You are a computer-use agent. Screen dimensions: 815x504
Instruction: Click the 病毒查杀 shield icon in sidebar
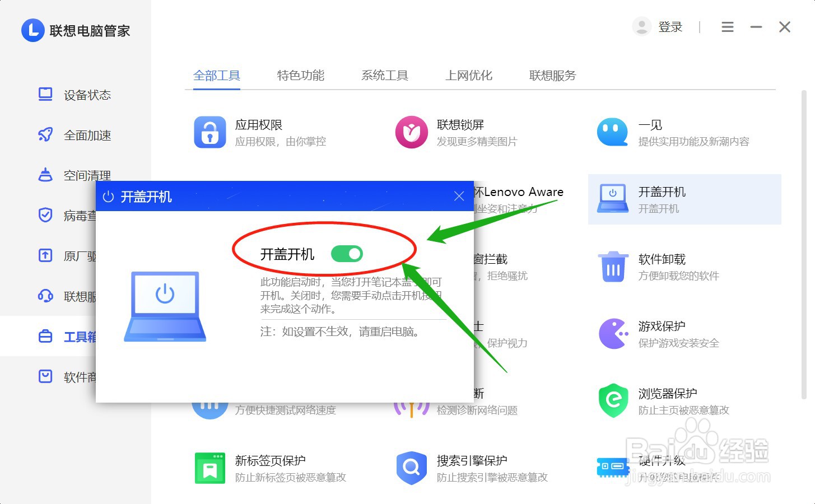[45, 215]
